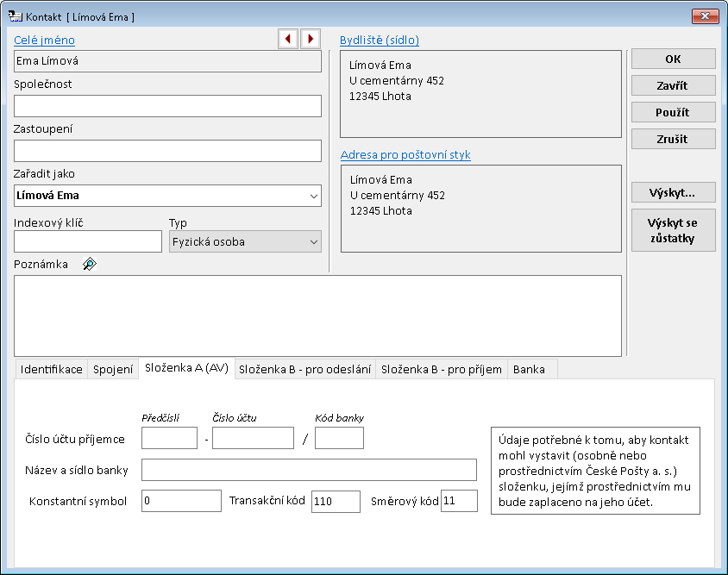Click the Zrušit button

tap(673, 139)
